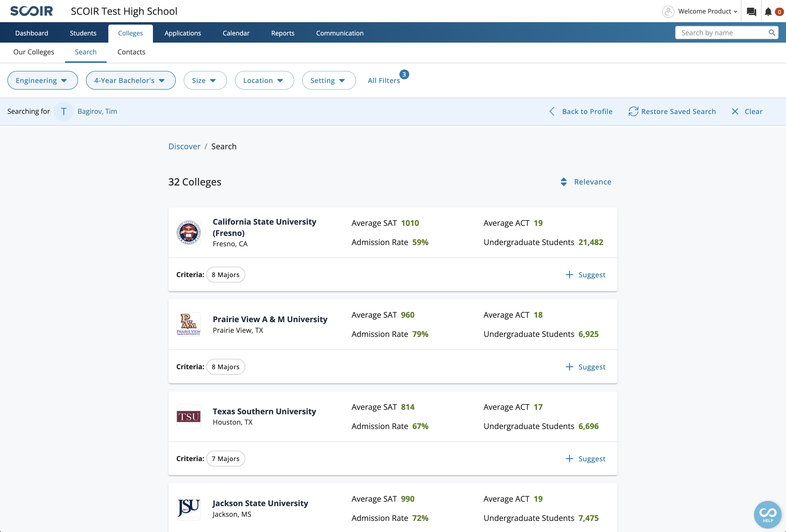Click the 32 Colleges heading
This screenshot has width=786, height=532.
coord(195,182)
